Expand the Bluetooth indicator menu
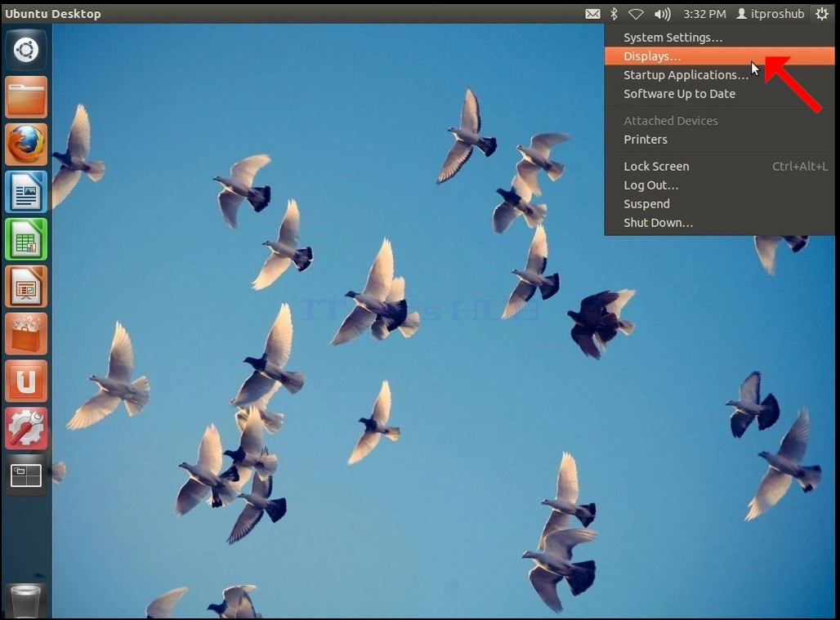 click(614, 14)
